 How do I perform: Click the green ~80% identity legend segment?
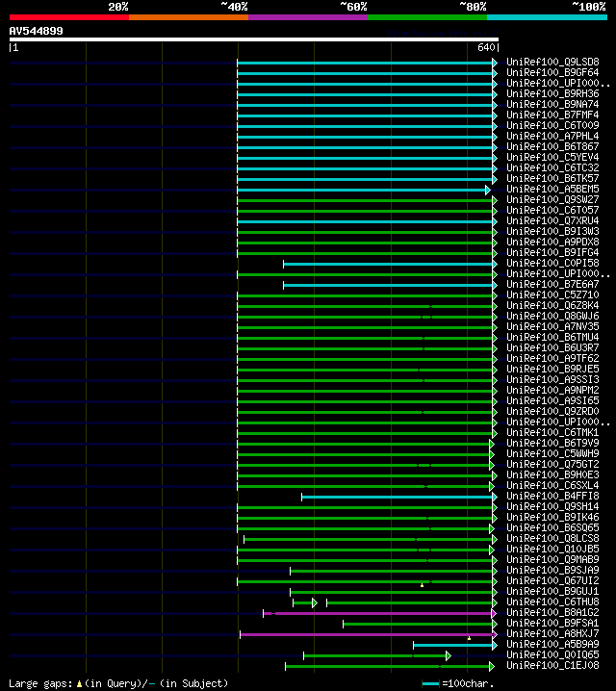click(x=427, y=17)
